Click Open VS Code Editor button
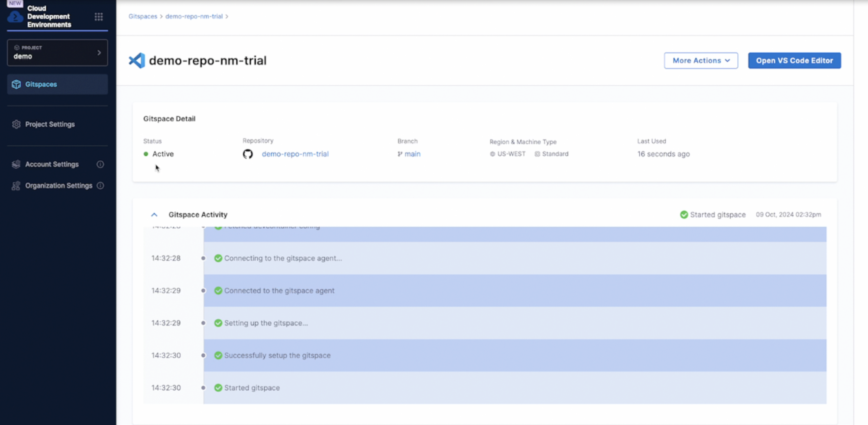Viewport: 868px width, 425px height. click(794, 61)
